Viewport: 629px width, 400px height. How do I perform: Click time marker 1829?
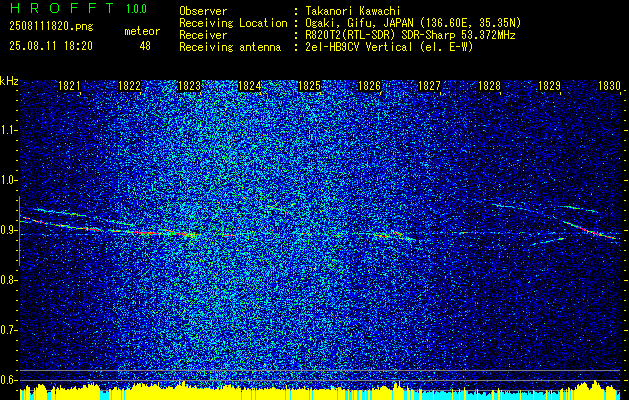(x=550, y=86)
